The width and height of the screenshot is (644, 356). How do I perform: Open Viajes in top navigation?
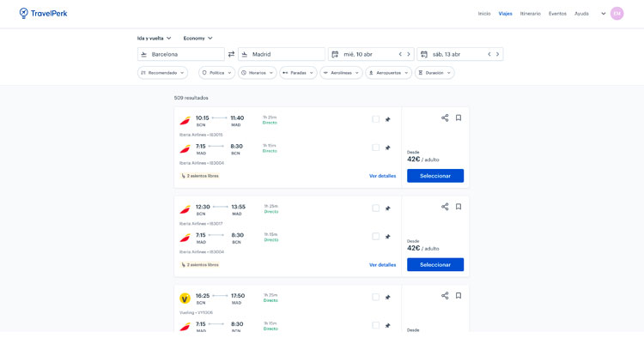505,14
